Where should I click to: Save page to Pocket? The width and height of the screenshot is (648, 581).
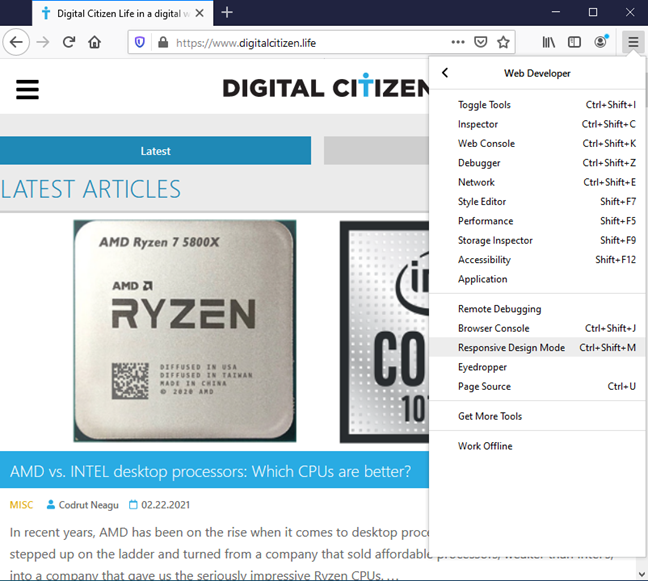(481, 42)
